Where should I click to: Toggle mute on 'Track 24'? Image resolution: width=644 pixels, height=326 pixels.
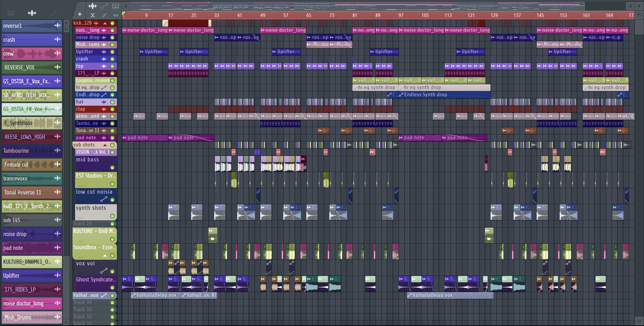click(112, 224)
